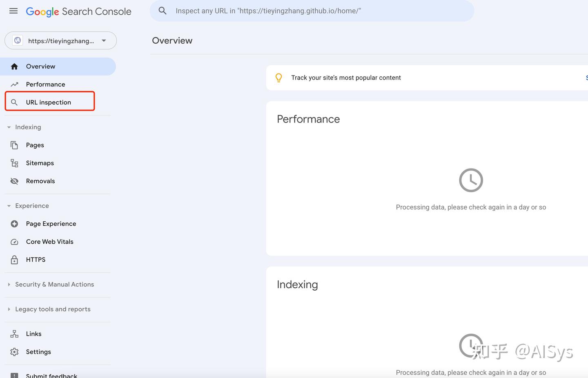Open the Google Search Console logo link
This screenshot has width=588, height=378.
pyautogui.click(x=78, y=11)
